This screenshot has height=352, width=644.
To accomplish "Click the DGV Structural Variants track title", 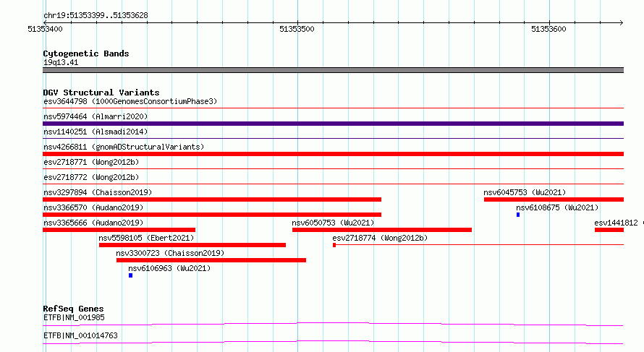I will (x=101, y=93).
